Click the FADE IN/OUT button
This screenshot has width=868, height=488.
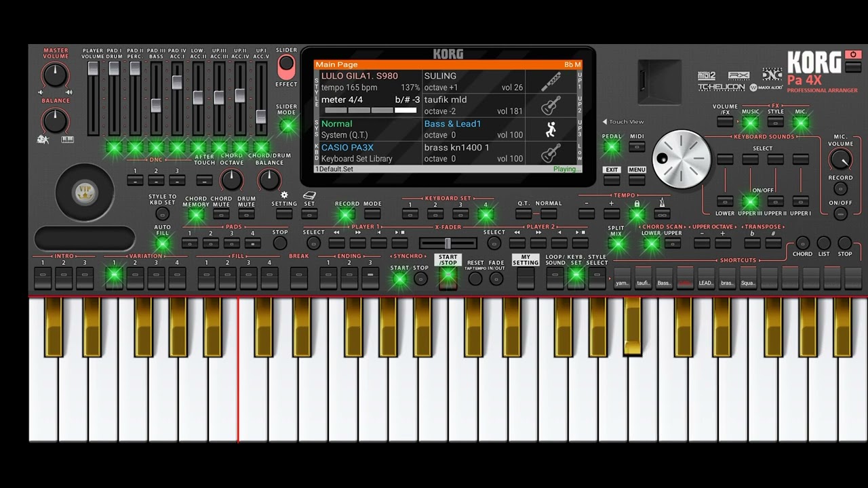click(x=496, y=279)
